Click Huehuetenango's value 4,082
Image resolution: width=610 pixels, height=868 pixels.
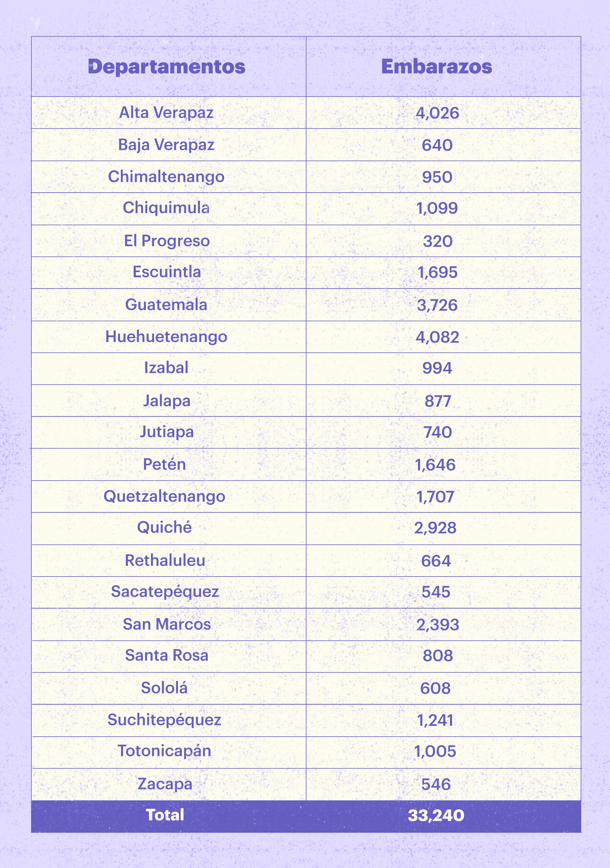[437, 337]
